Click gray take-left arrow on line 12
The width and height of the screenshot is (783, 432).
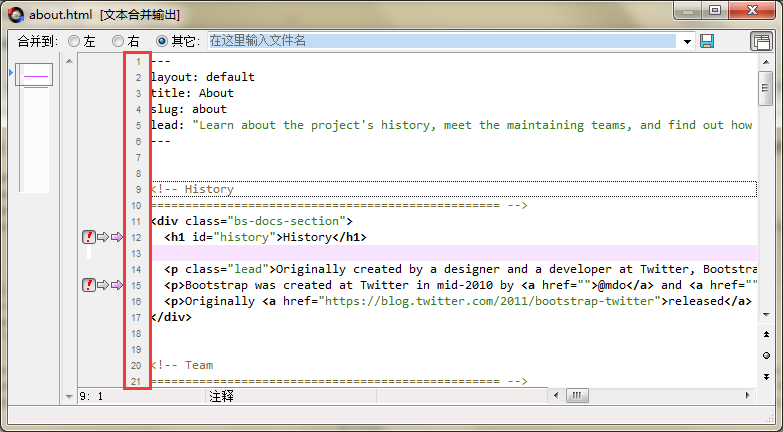pos(102,237)
